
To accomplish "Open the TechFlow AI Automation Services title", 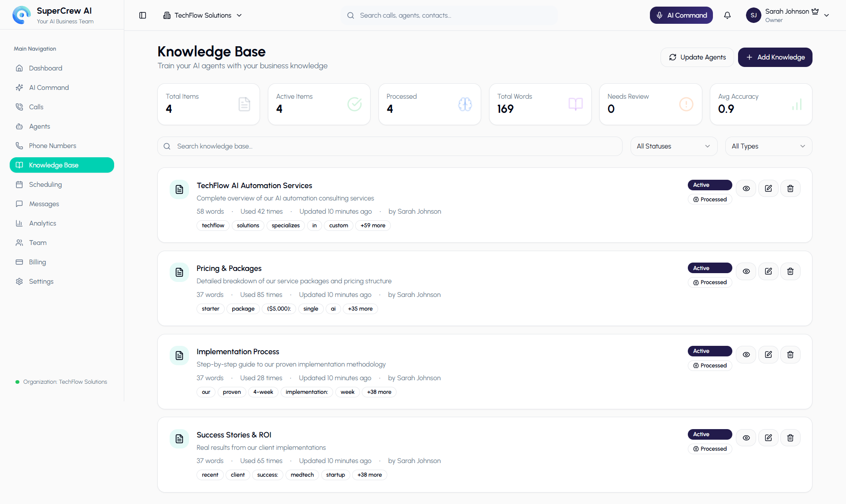I will 254,185.
